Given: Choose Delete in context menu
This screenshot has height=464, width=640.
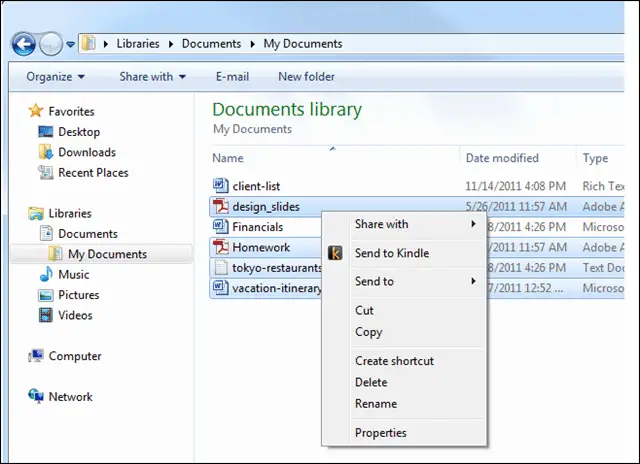Looking at the screenshot, I should 404,382.
